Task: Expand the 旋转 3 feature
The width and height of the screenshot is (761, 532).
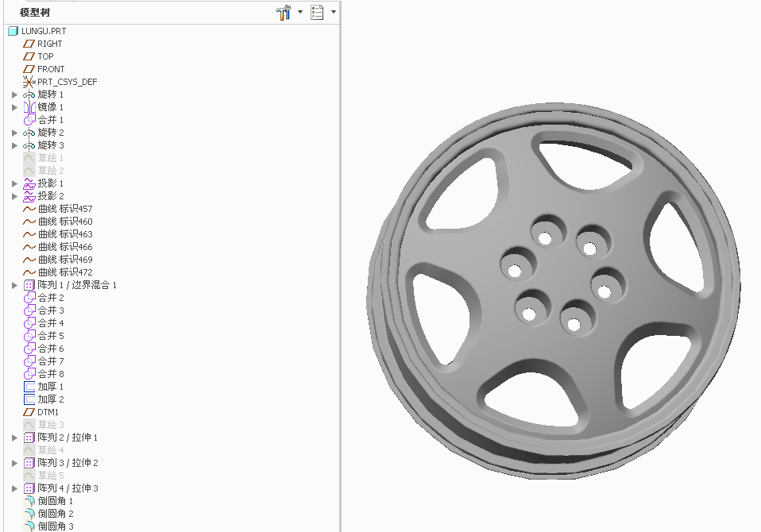Action: coord(14,145)
